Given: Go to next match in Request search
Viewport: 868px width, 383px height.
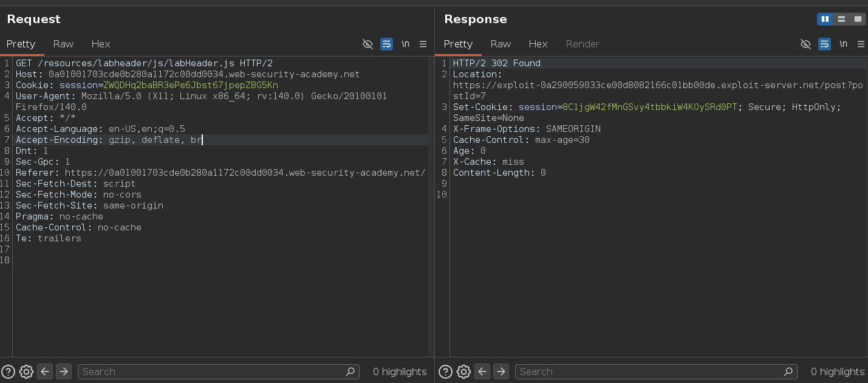Looking at the screenshot, I should [x=64, y=371].
